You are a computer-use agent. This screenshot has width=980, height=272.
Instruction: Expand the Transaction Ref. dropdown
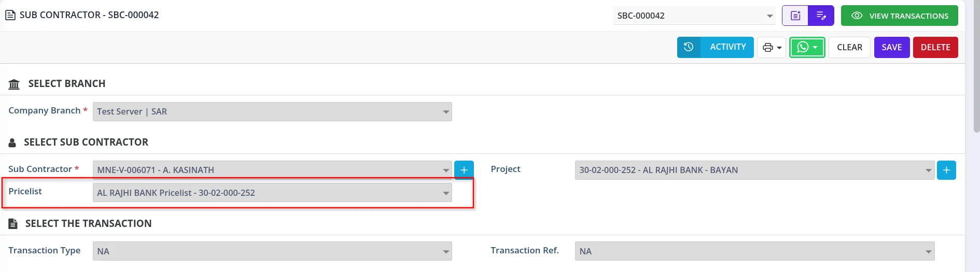point(754,251)
